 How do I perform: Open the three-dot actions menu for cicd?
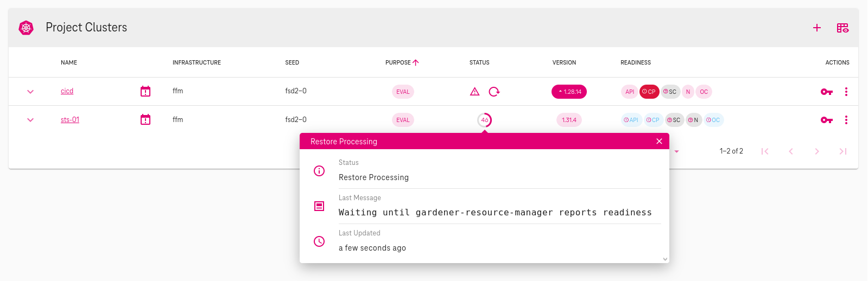(846, 92)
